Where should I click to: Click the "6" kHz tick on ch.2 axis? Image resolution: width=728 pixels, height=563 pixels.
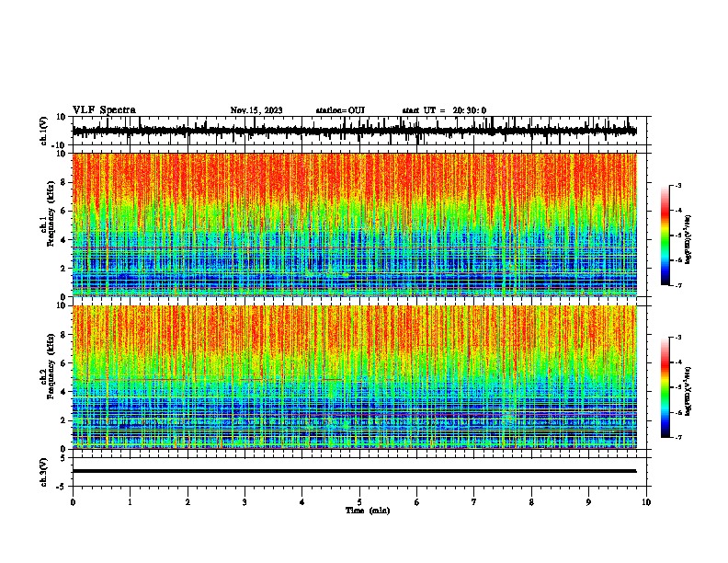[64, 363]
